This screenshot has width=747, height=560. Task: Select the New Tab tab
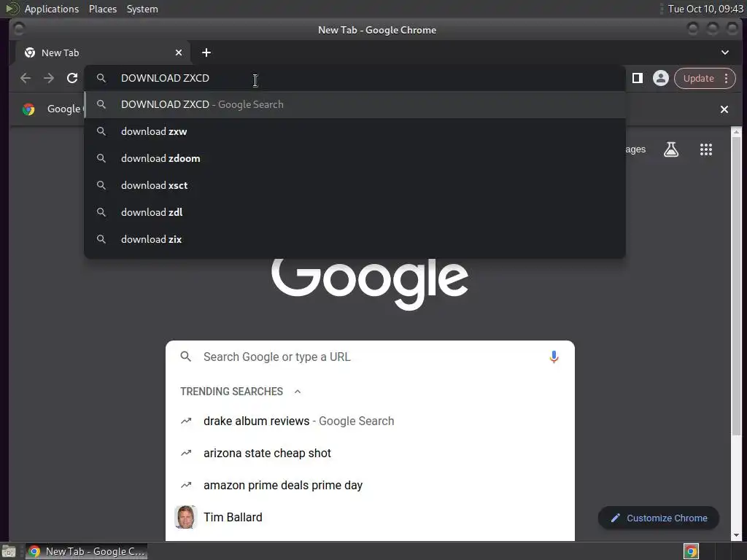103,52
